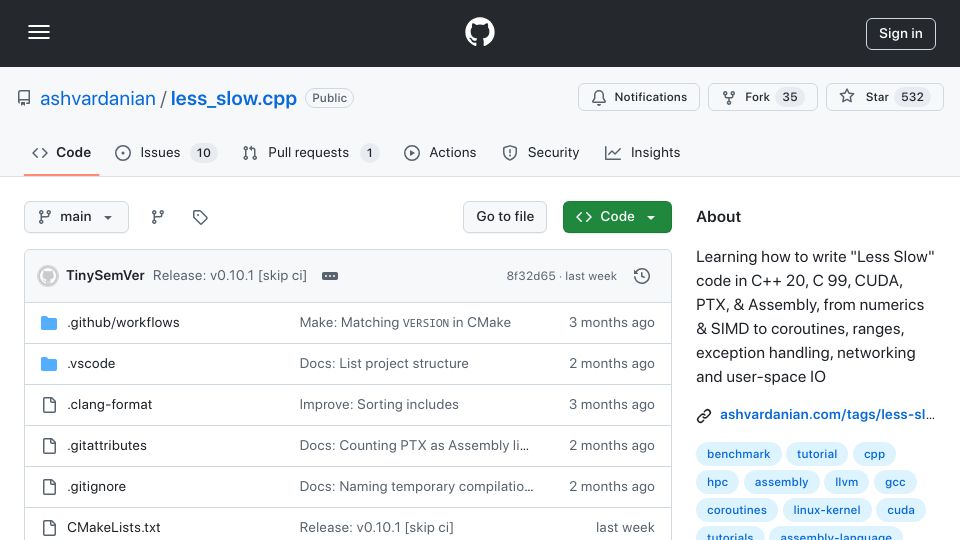Screen dimensions: 960x540
Task: Open commit 'Make: Matching VERSION in CMake'
Action: coord(405,323)
